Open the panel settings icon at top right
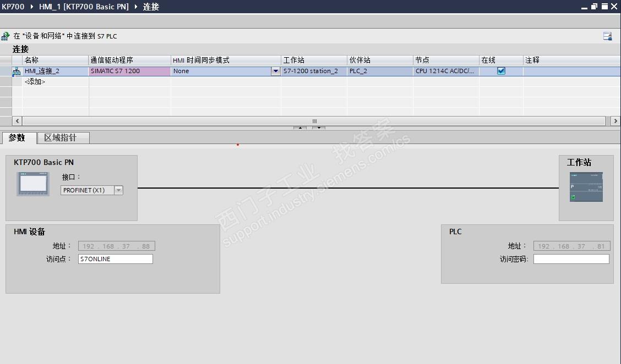Viewport: 621px width, 364px height. pos(607,36)
